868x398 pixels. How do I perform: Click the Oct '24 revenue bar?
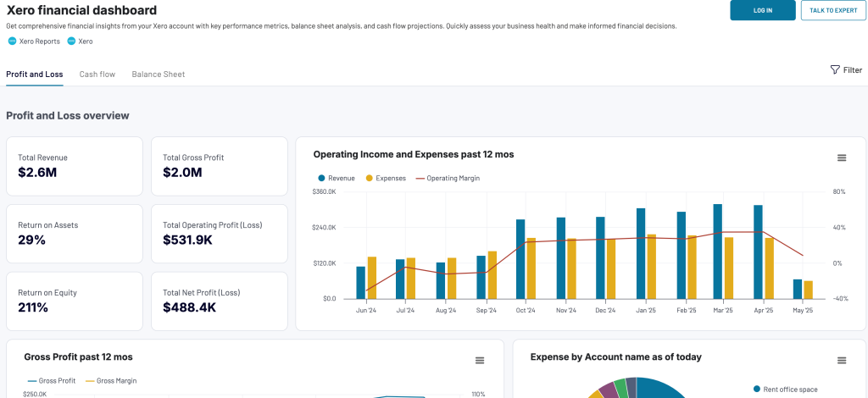[x=520, y=259]
